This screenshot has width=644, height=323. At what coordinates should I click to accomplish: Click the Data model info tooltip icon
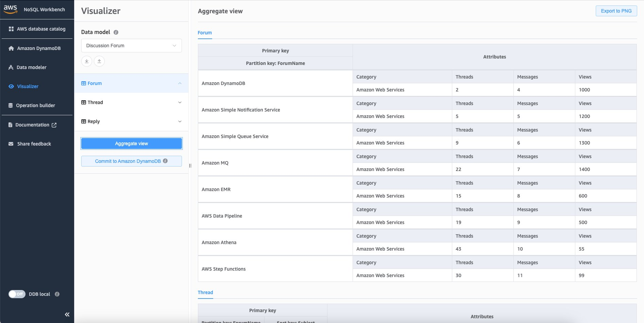click(x=116, y=32)
